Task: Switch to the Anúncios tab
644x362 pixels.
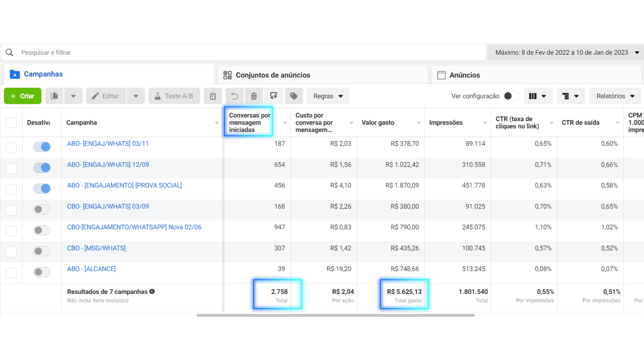Action: point(464,75)
